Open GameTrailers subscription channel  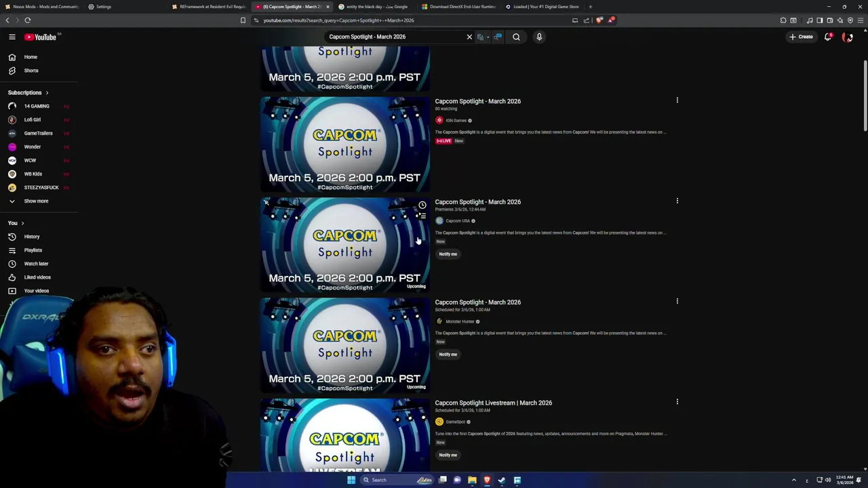[39, 134]
